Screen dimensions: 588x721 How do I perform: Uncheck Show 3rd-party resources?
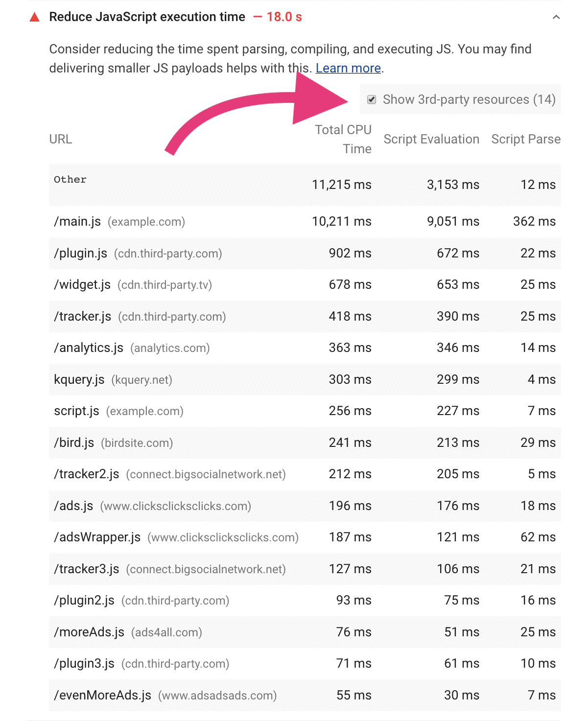pyautogui.click(x=372, y=99)
